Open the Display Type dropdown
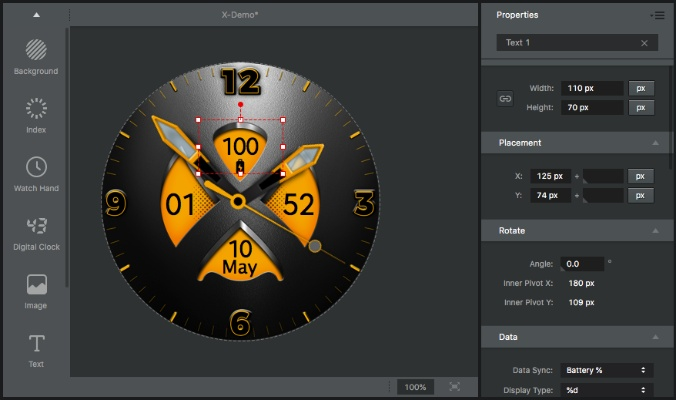The width and height of the screenshot is (676, 400). click(606, 390)
